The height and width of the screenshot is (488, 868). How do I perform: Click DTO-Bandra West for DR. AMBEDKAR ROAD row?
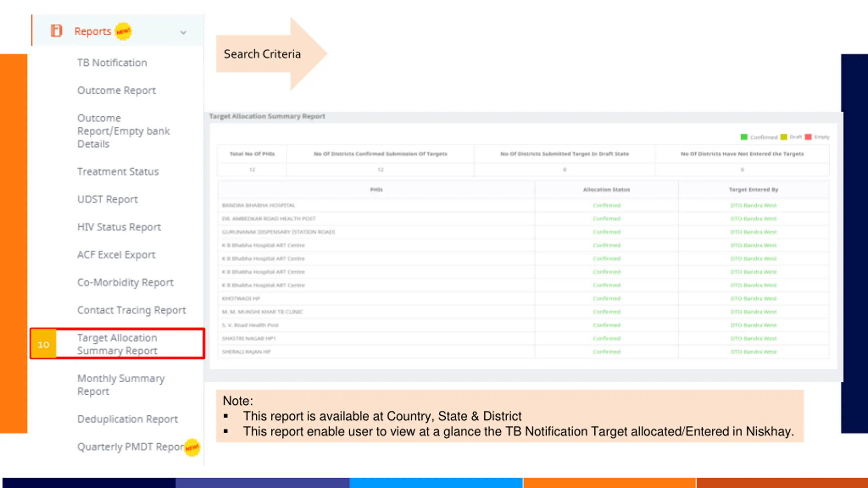click(753, 219)
